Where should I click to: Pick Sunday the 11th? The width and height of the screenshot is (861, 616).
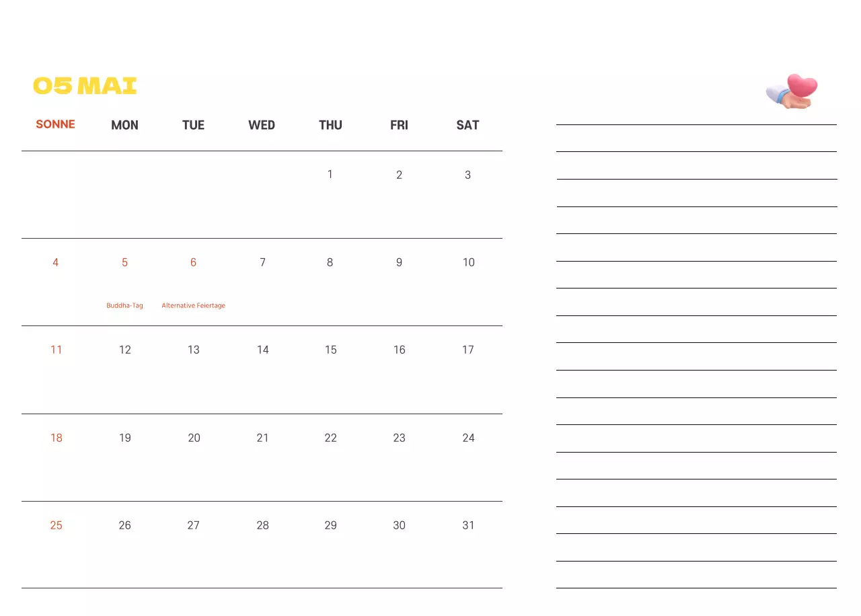[56, 350]
